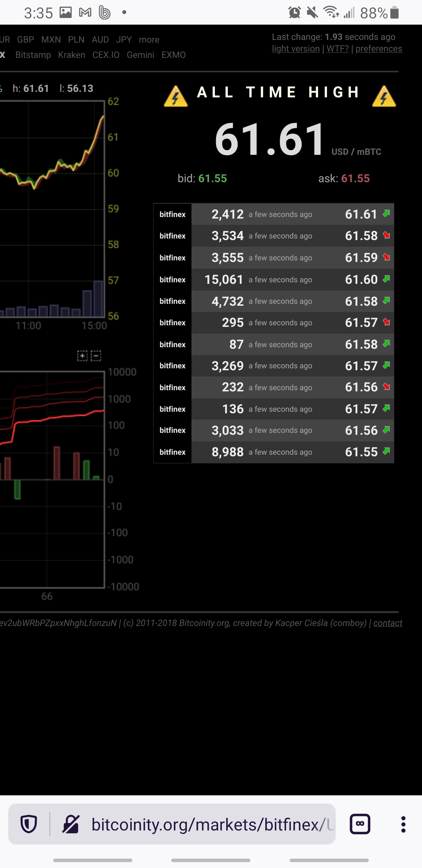Switch to Bitstamp exchange
Image resolution: width=422 pixels, height=868 pixels.
pos(33,55)
